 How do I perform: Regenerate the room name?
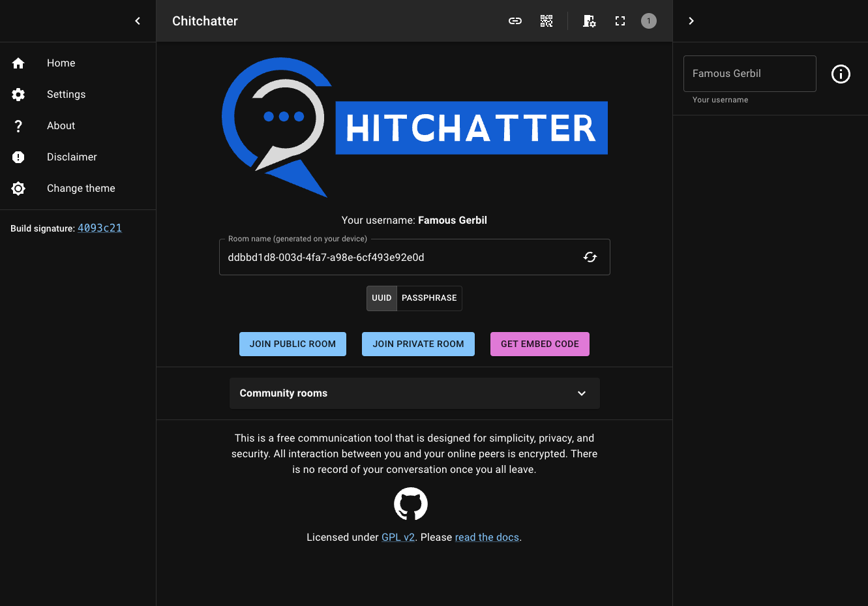pos(590,257)
